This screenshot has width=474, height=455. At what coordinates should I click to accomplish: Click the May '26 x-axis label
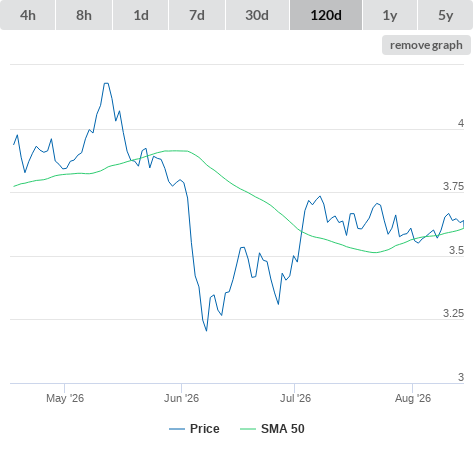tap(65, 398)
